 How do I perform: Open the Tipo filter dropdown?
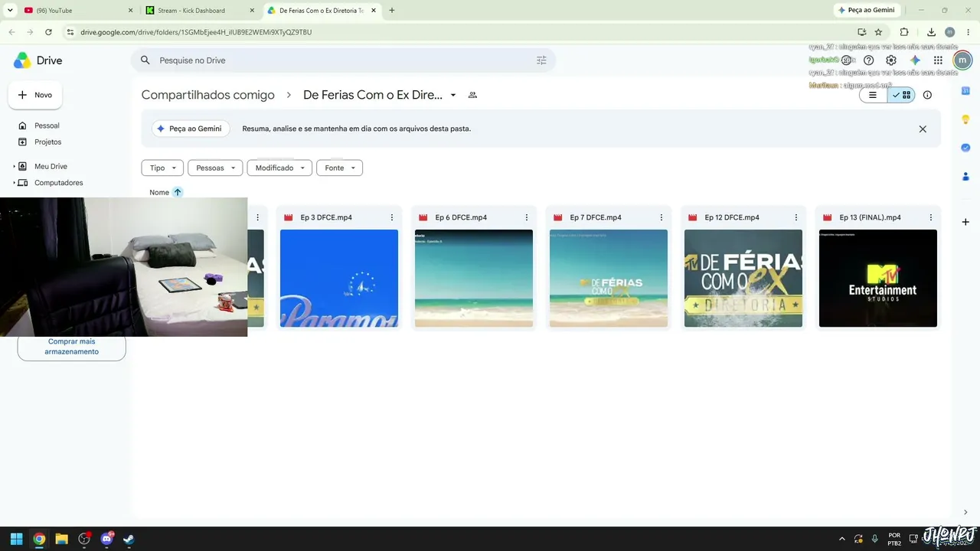[162, 168]
